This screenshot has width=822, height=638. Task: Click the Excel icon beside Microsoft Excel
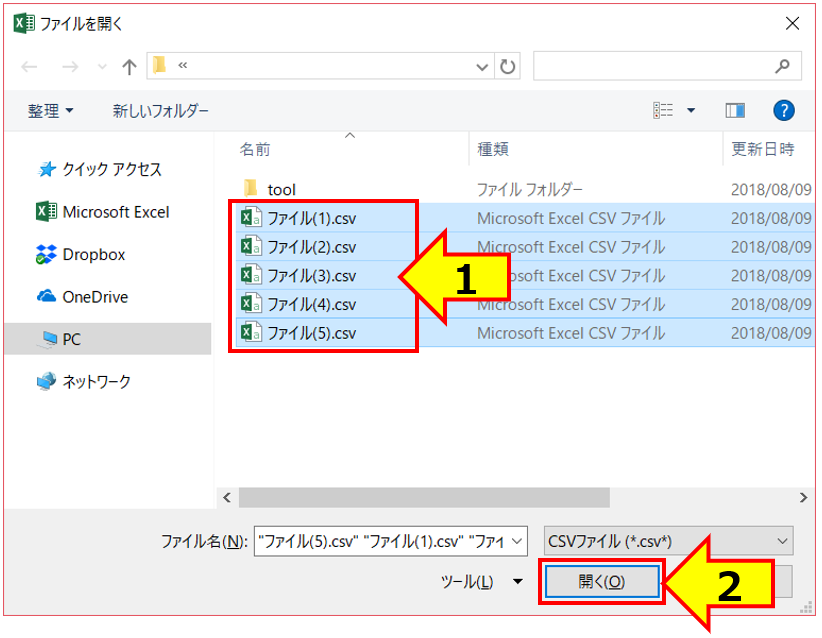coord(46,212)
